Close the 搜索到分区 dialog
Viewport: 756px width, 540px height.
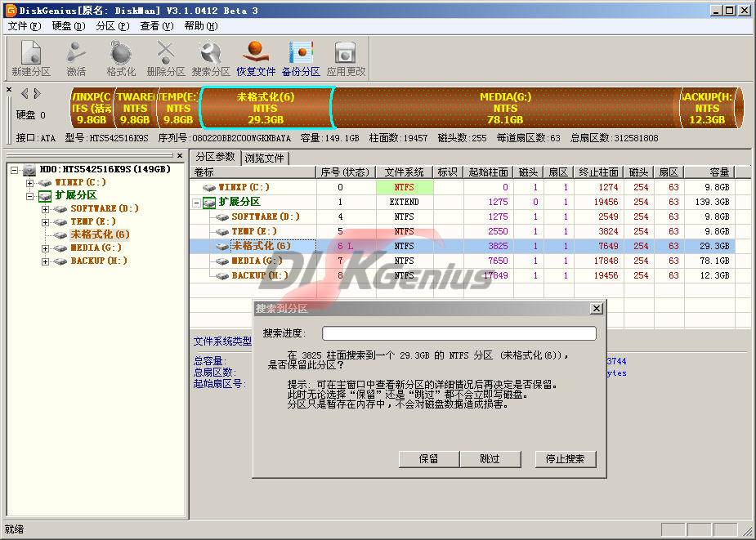tap(597, 309)
